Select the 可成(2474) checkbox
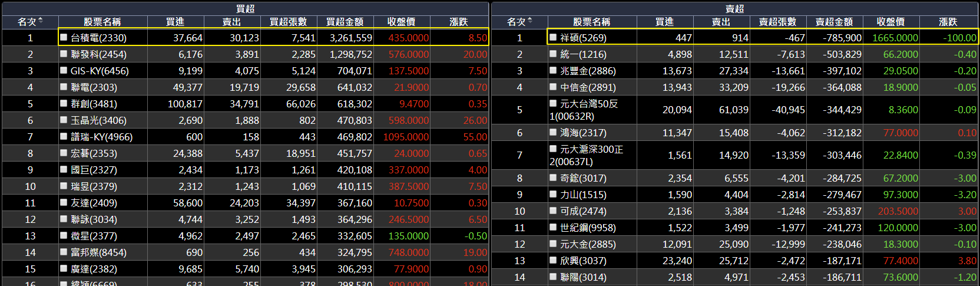Image resolution: width=980 pixels, height=286 pixels. tap(553, 211)
